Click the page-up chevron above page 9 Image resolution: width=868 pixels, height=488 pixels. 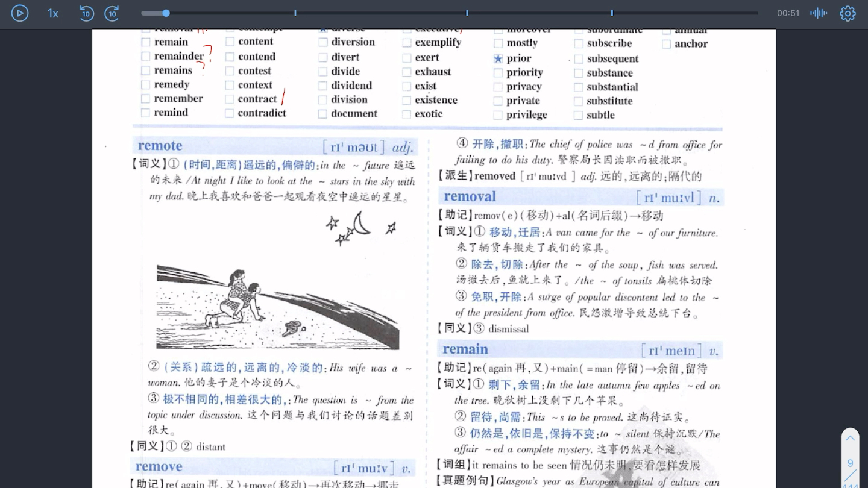[x=850, y=439]
